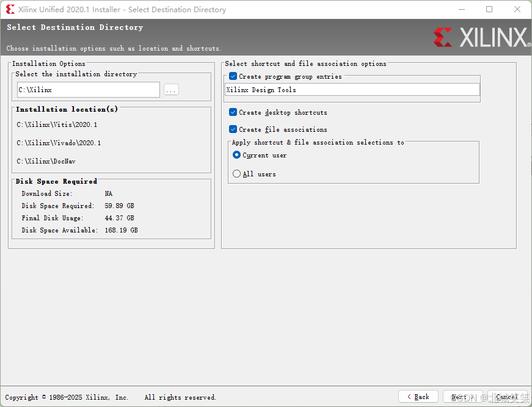Viewport: 532px width, 407px height.
Task: Click the Download Size NA value
Action: [109, 193]
